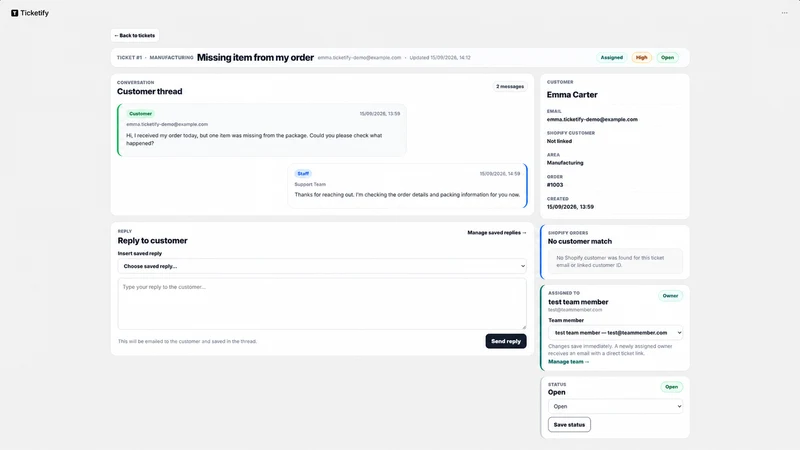Click the Customer tag on first message

pos(140,114)
